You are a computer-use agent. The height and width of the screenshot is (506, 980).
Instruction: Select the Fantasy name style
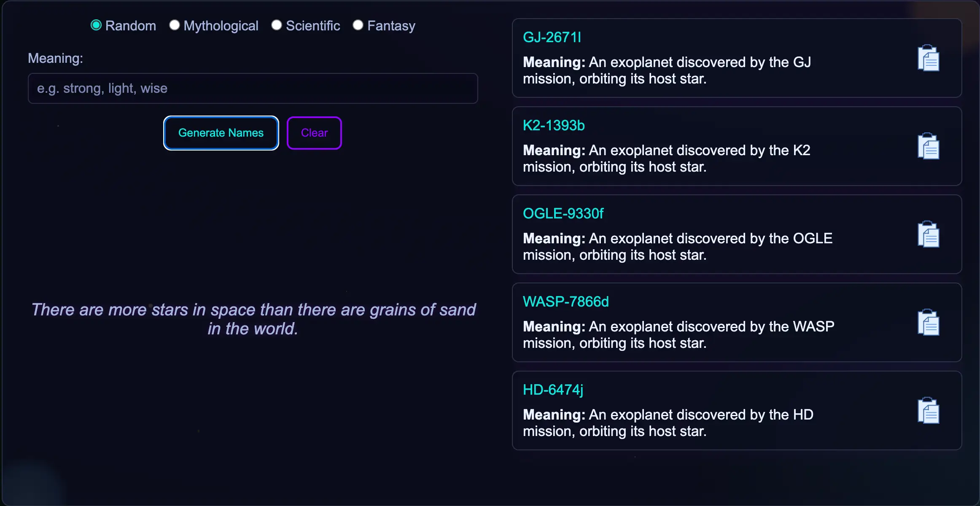click(x=358, y=25)
